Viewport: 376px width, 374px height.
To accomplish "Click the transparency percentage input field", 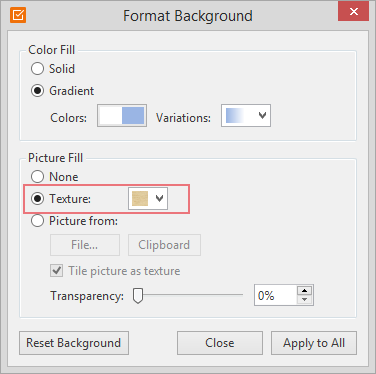I will point(275,295).
